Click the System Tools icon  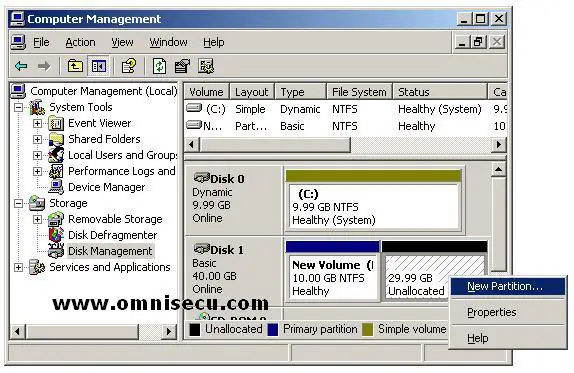click(x=37, y=107)
